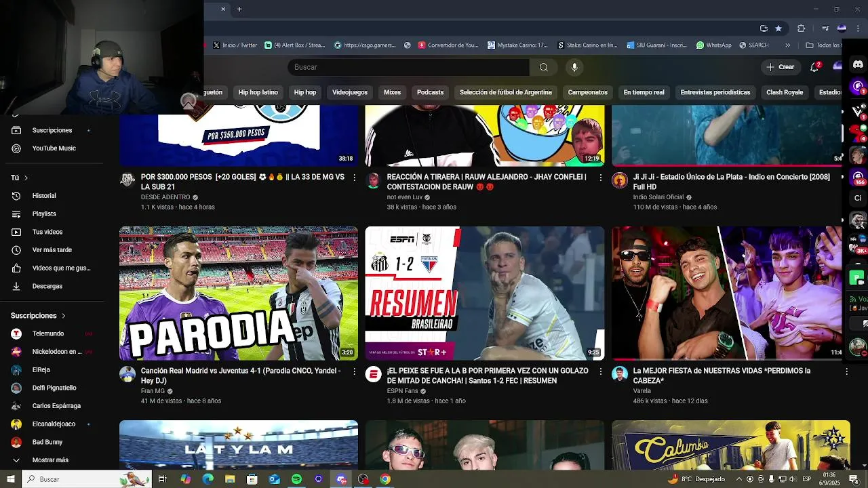Open options menu for Real Madrid parodia video
This screenshot has width=868, height=488.
[x=354, y=371]
